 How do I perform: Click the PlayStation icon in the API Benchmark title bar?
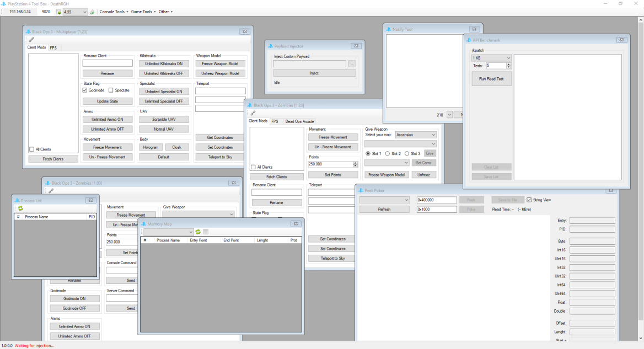(469, 40)
